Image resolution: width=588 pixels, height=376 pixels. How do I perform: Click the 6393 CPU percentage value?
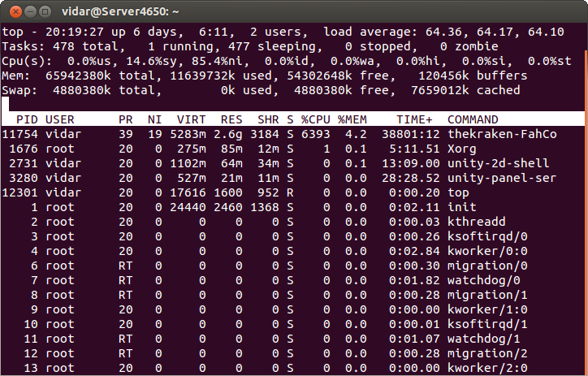[315, 134]
